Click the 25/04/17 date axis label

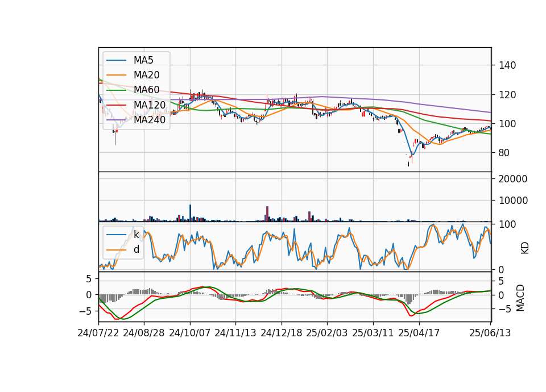pyautogui.click(x=419, y=333)
